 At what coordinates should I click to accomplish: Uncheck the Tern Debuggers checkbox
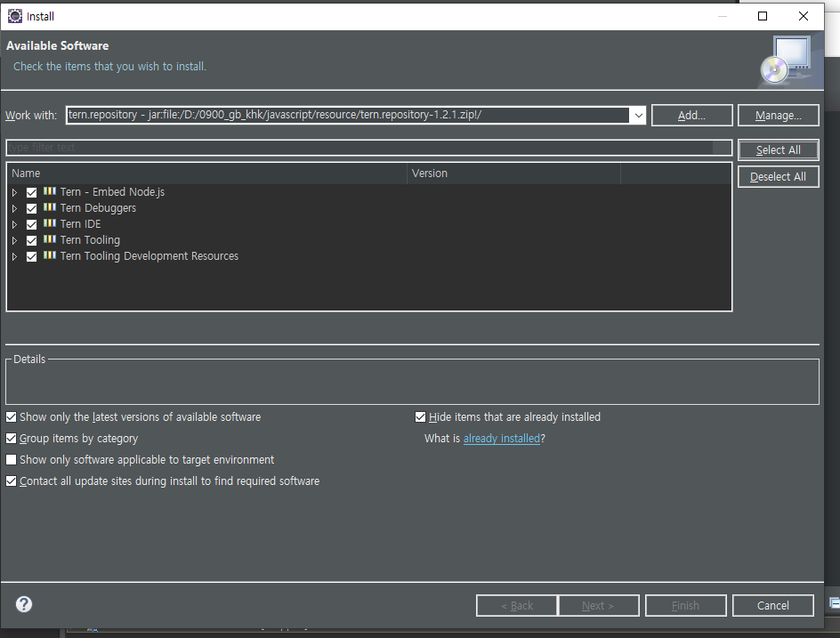[x=32, y=208]
